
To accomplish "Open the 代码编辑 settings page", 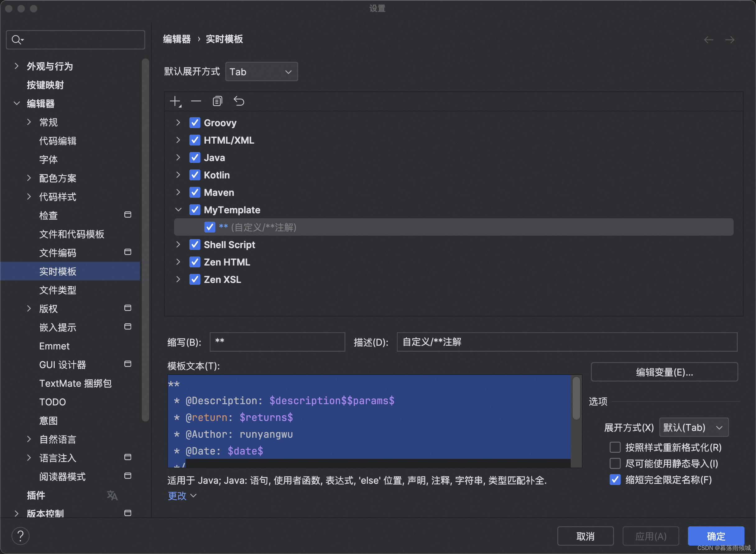I will [58, 141].
